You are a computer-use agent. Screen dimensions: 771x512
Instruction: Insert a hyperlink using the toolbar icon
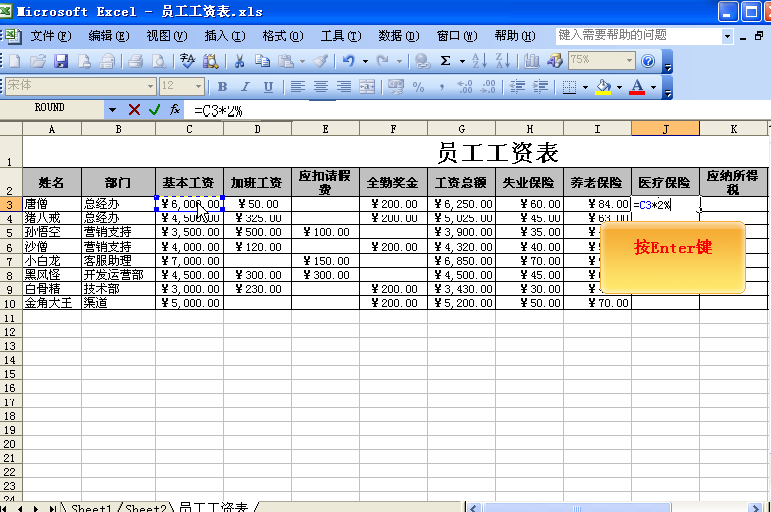(x=422, y=61)
